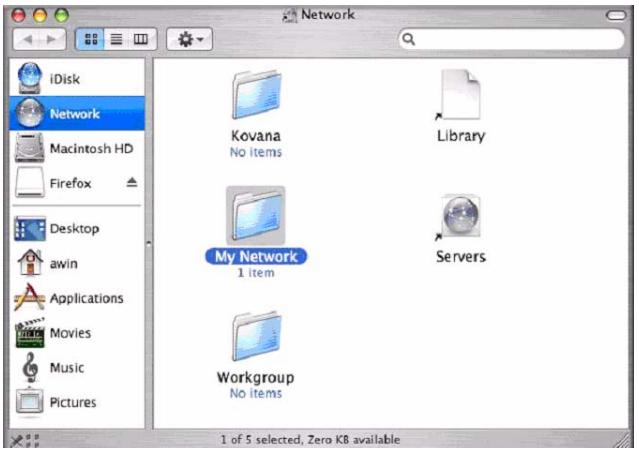The width and height of the screenshot is (639, 451).
Task: Click the status bar customize icon
Action: click(24, 440)
